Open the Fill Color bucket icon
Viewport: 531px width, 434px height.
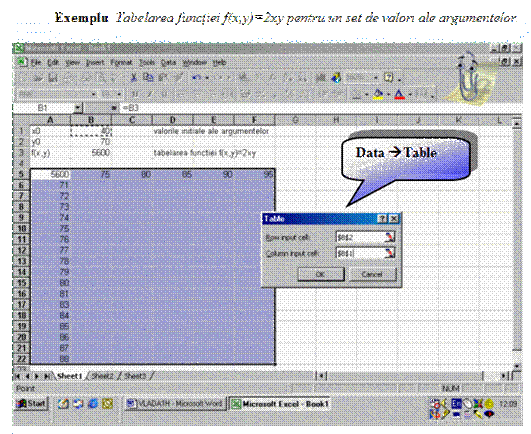(x=378, y=94)
